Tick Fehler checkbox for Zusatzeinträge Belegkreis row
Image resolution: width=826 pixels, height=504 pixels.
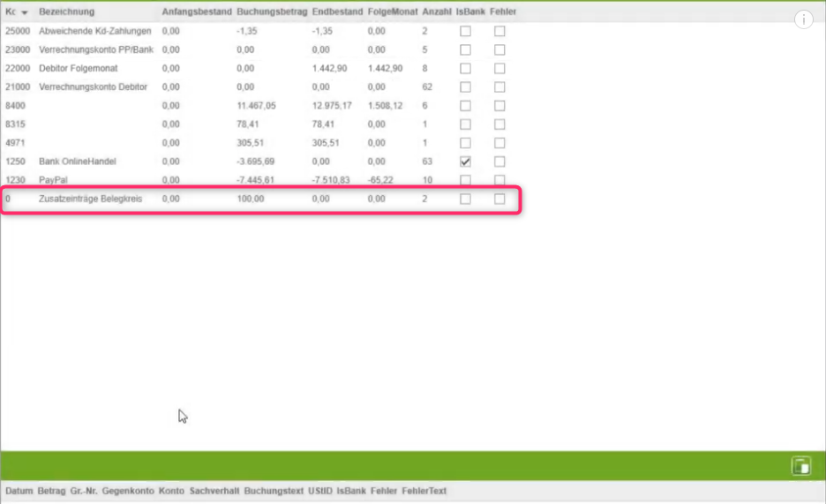(x=499, y=199)
